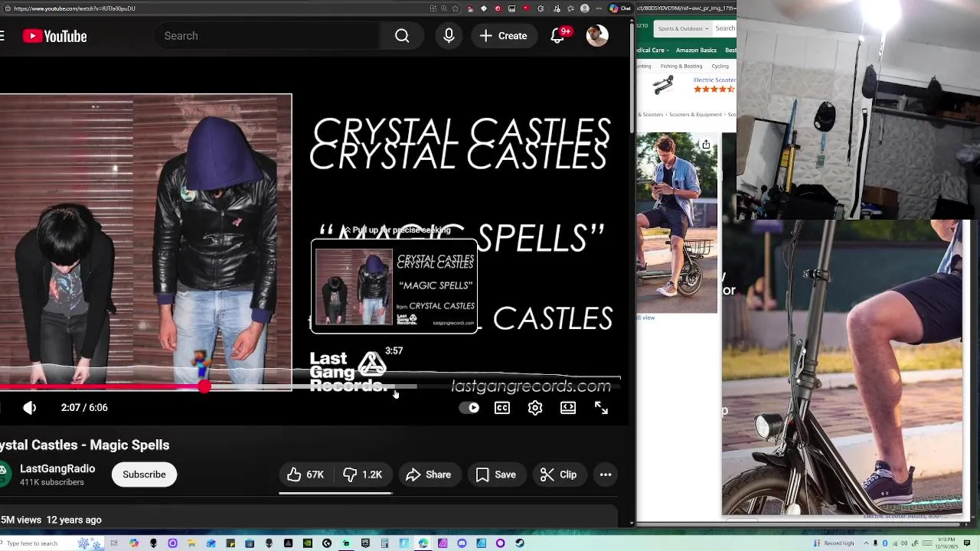The image size is (980, 551).
Task: Select the Cycling tab on Amazon
Action: point(720,66)
